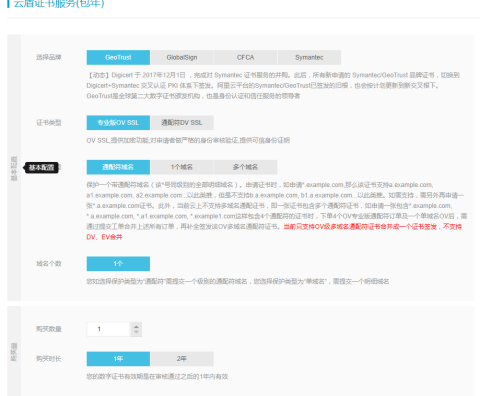Click the 选择品牌 label
480x396 pixels.
tap(49, 57)
